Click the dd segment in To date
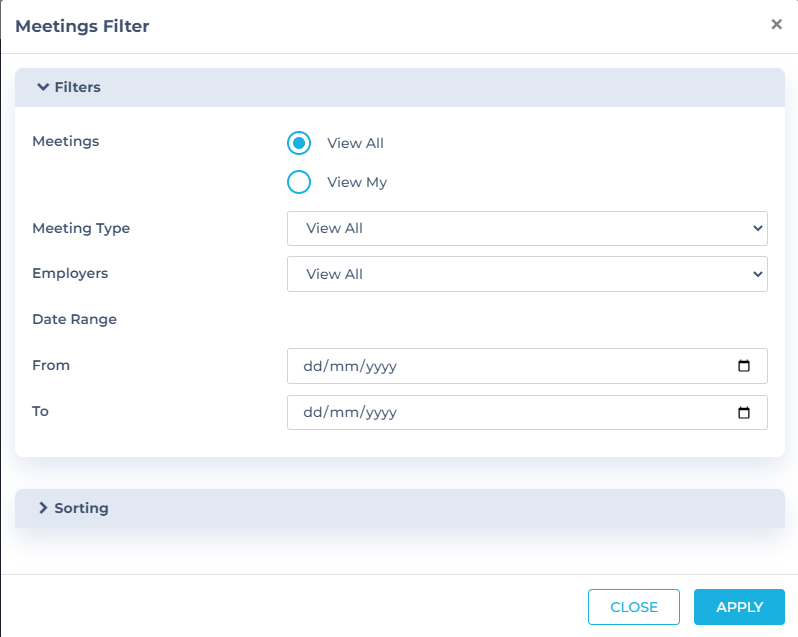 (314, 412)
